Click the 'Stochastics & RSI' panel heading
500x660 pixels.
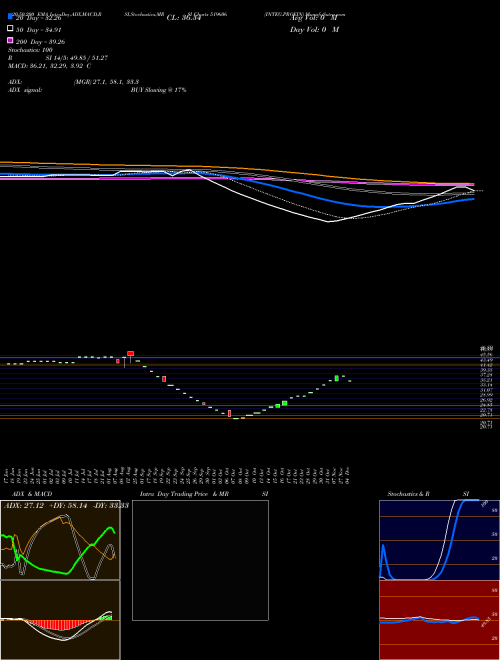(428, 494)
